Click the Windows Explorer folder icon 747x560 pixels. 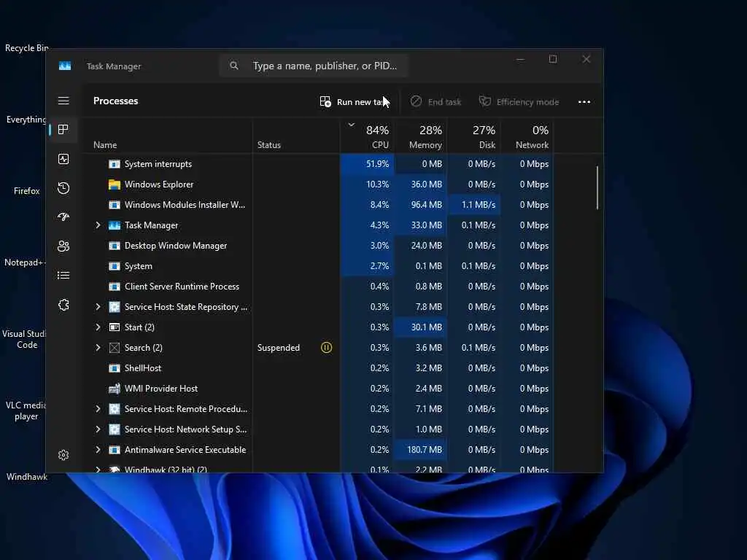(x=115, y=184)
